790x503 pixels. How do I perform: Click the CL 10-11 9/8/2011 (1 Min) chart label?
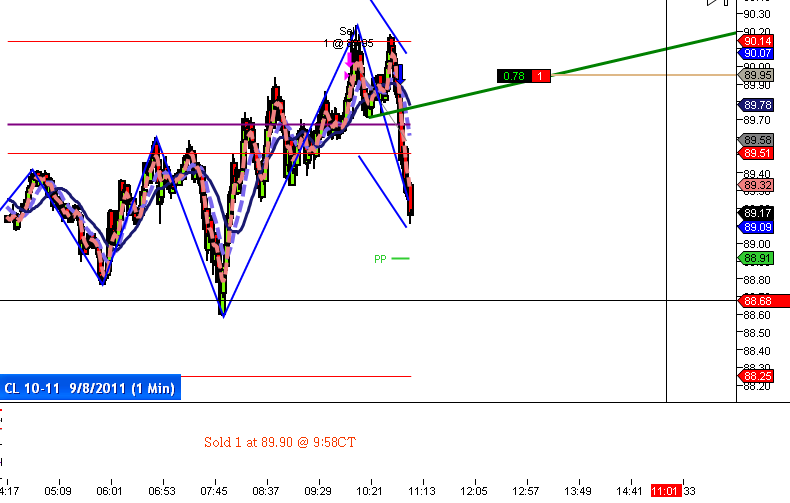tap(90, 389)
